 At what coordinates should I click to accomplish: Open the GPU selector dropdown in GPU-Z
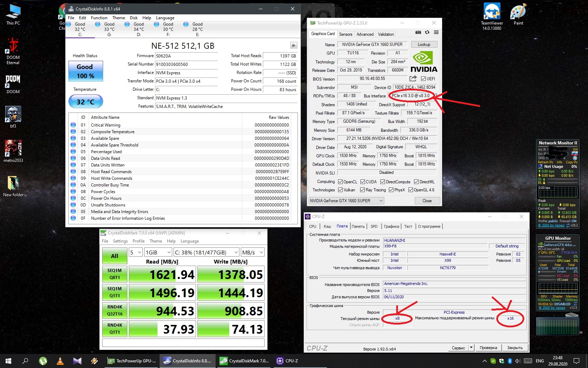346,201
